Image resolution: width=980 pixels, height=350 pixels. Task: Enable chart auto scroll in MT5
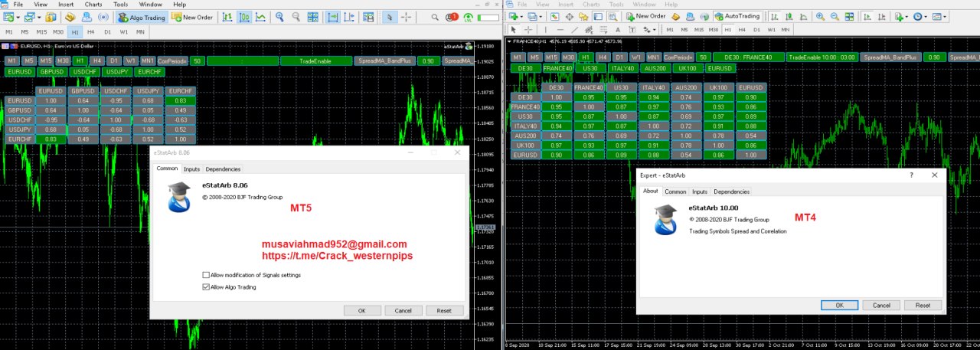[333, 17]
